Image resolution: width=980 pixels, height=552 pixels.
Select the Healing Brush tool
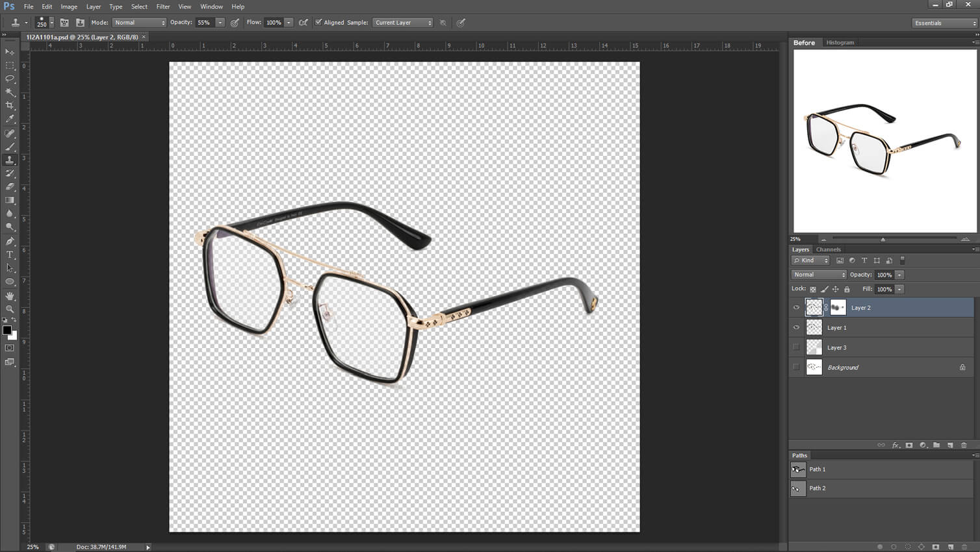pyautogui.click(x=10, y=133)
